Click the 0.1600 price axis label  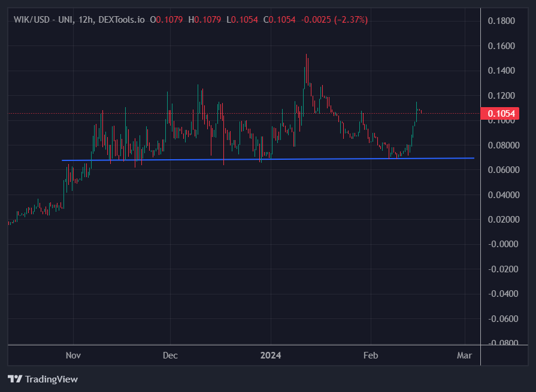click(501, 45)
